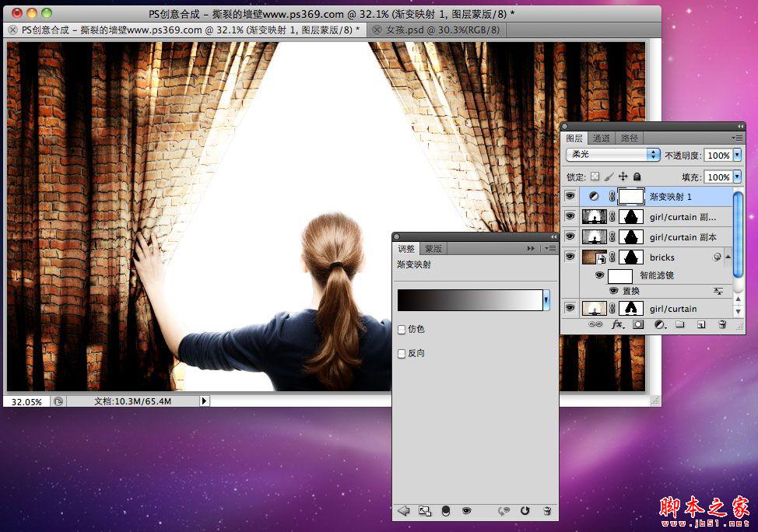Open the fx layer style menu
This screenshot has height=532, width=758.
coord(617,324)
